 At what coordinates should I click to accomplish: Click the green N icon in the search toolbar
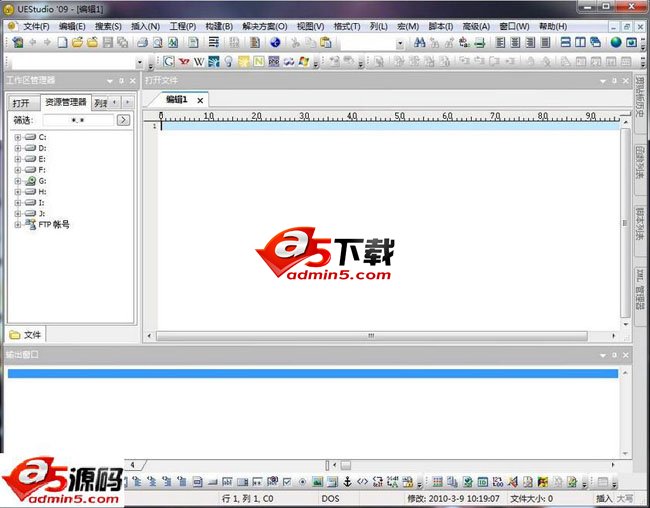pyautogui.click(x=259, y=62)
